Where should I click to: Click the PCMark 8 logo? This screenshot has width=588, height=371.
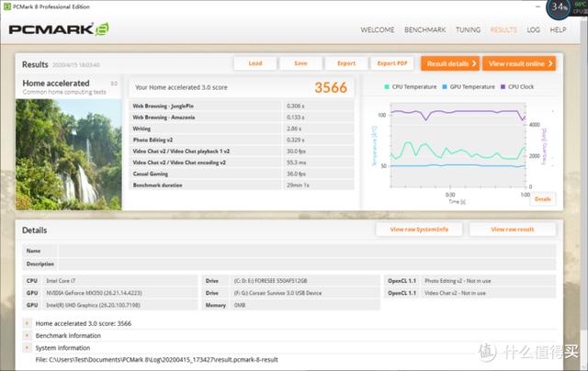pyautogui.click(x=59, y=29)
